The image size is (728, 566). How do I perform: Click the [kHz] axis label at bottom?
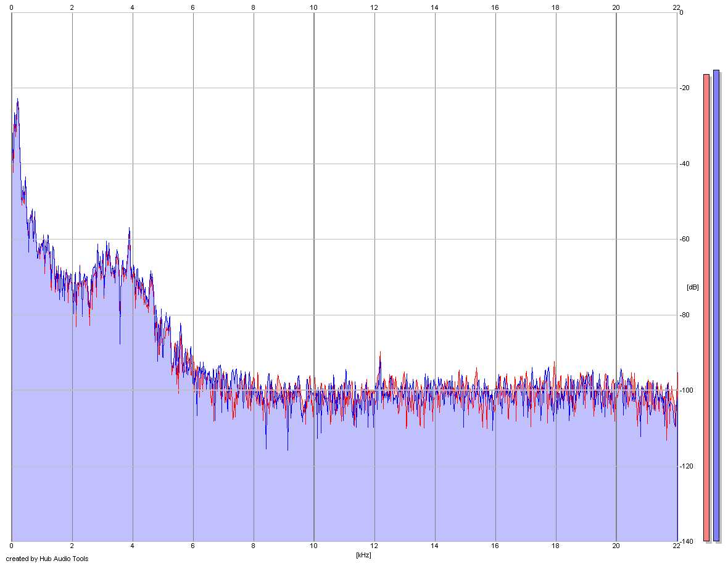(x=363, y=555)
